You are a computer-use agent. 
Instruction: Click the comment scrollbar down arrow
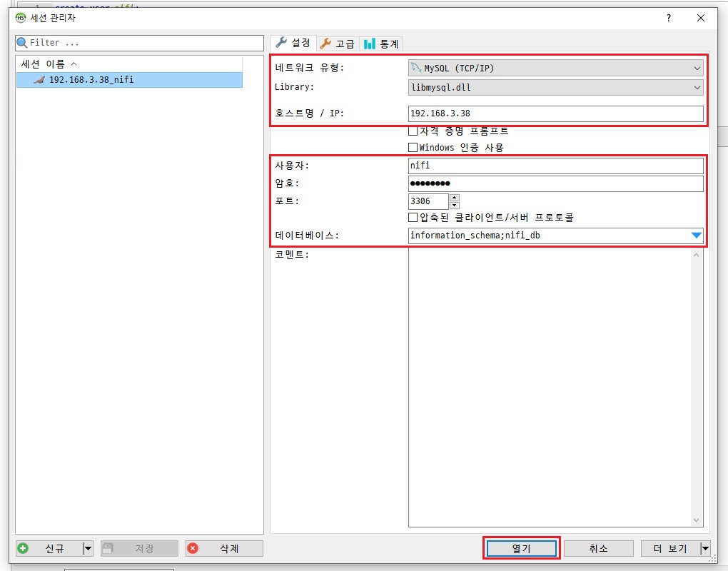(696, 520)
